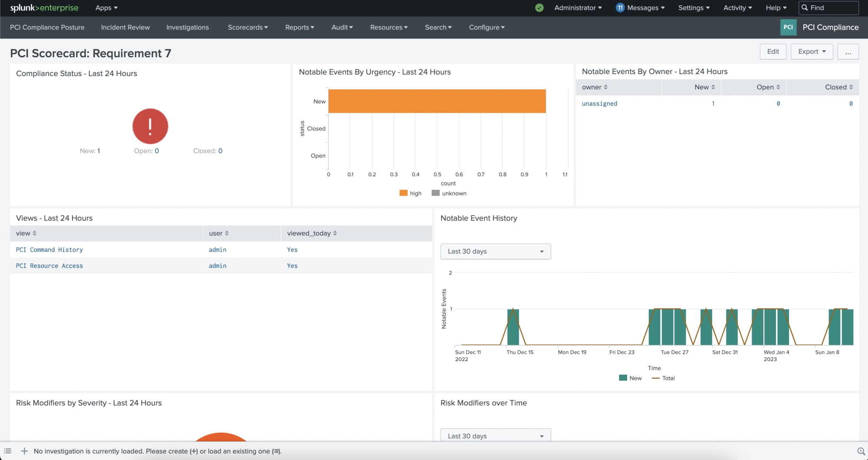
Task: Expand the Reports menu
Action: [299, 27]
